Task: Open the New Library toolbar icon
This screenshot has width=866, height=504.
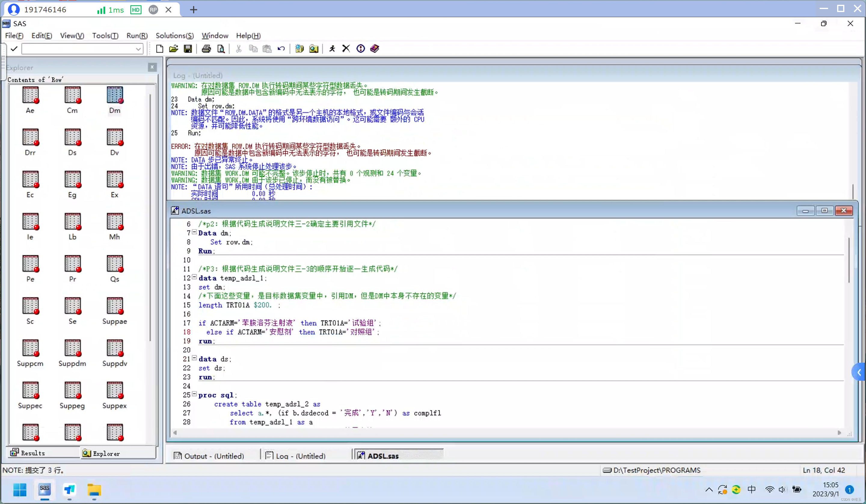Action: 299,49
